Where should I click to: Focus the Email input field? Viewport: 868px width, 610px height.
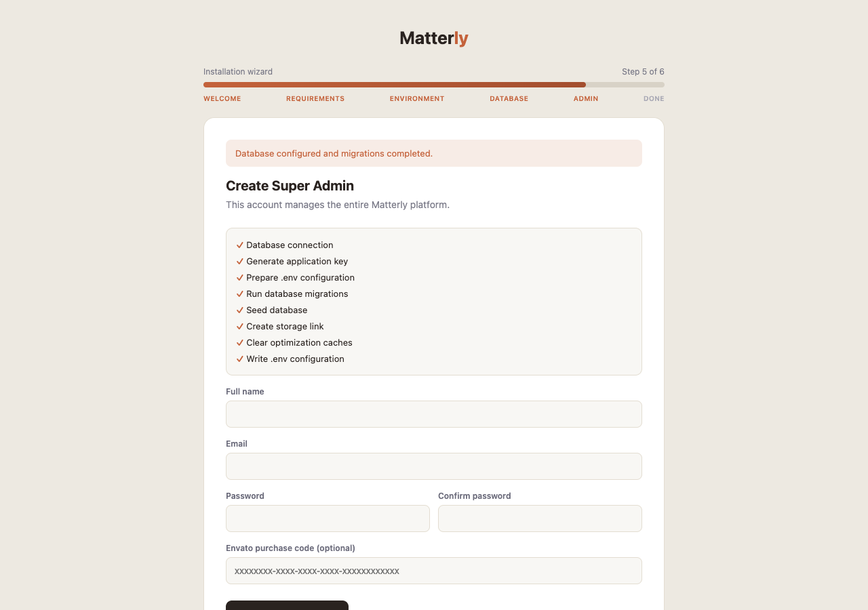[434, 466]
